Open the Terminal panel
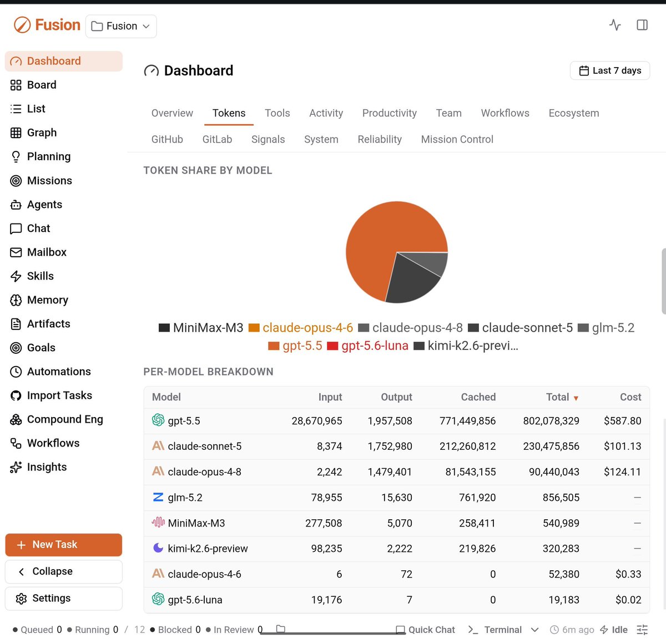Image resolution: width=666 pixels, height=644 pixels. 495,630
